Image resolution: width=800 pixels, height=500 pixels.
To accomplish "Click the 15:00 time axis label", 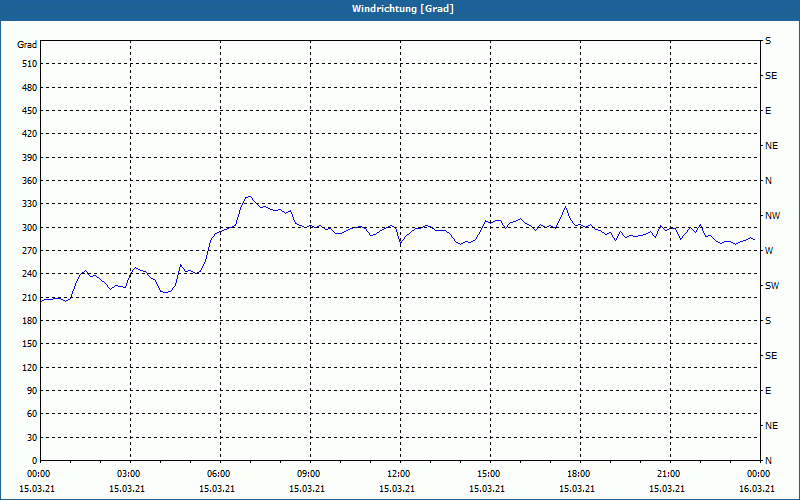I will [x=489, y=473].
